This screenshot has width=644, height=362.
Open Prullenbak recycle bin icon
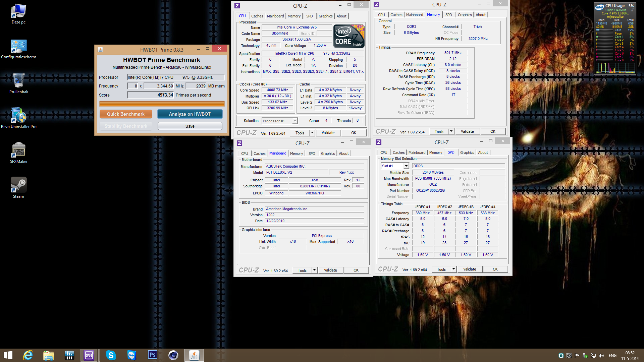point(18,83)
